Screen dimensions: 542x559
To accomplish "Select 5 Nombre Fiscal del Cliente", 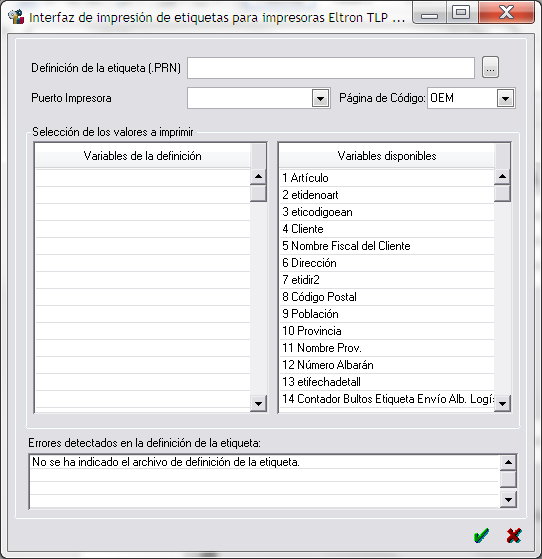I will 387,246.
